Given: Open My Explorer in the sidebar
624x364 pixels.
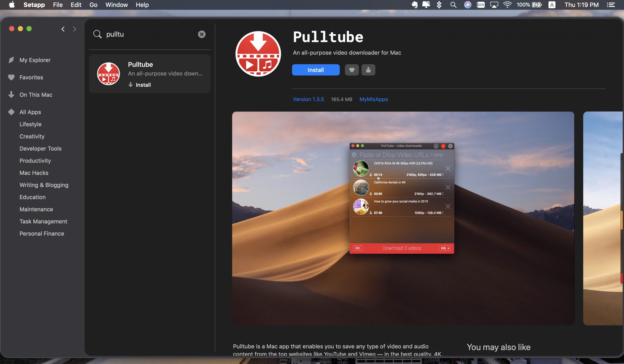Looking at the screenshot, I should (35, 60).
